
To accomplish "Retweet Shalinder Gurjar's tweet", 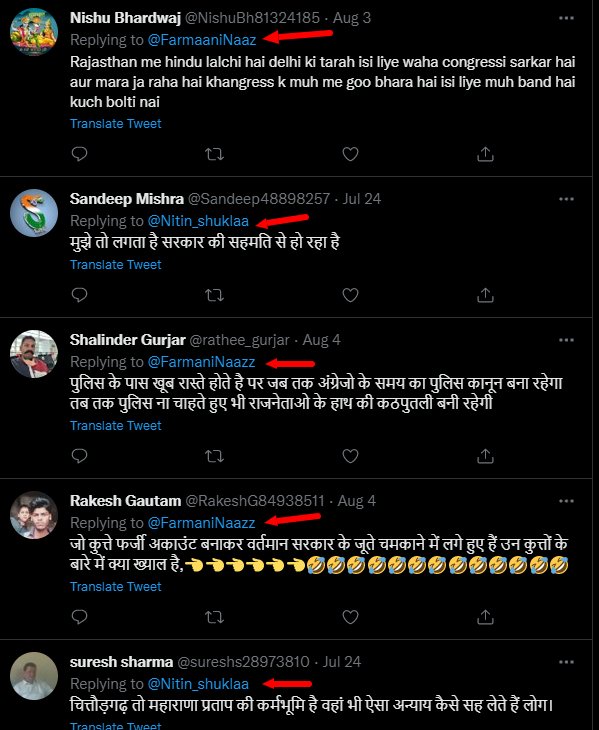I will pos(215,456).
